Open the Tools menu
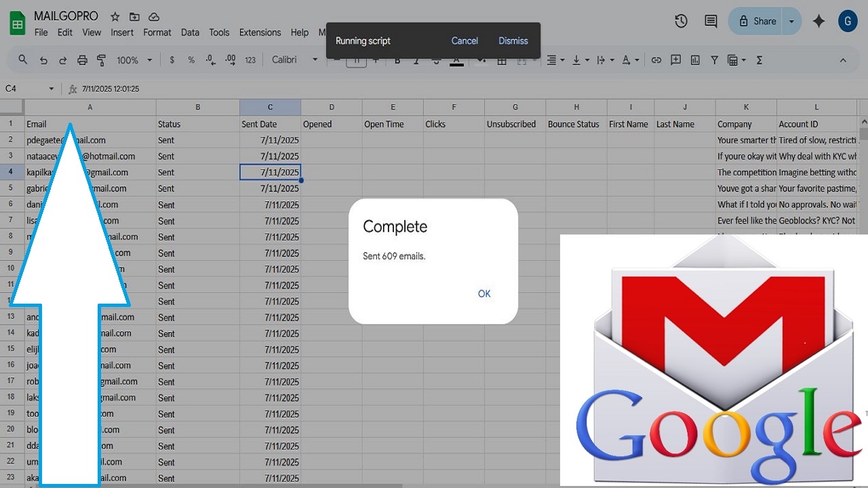The height and width of the screenshot is (488, 868). tap(219, 33)
